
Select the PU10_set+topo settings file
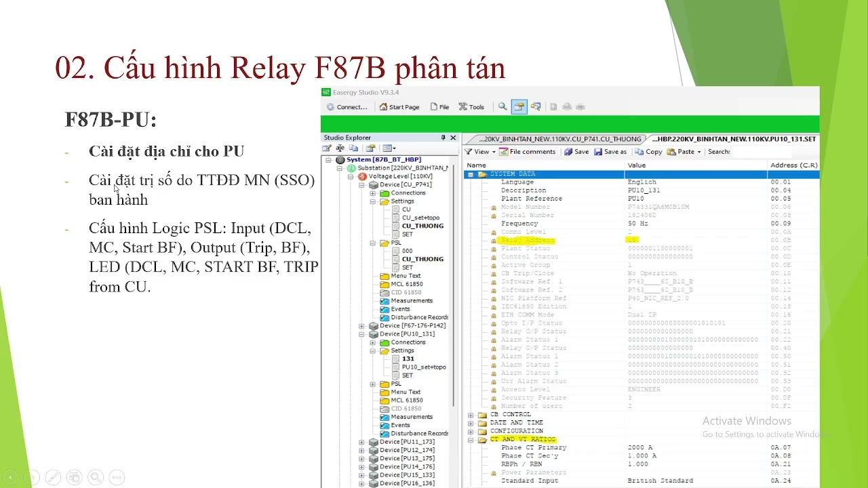424,367
